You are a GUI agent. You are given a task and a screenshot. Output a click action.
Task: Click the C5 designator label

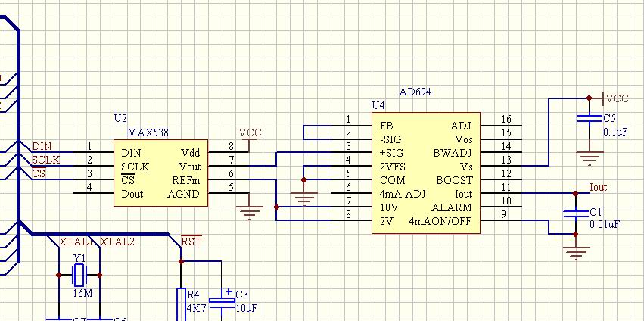(609, 119)
